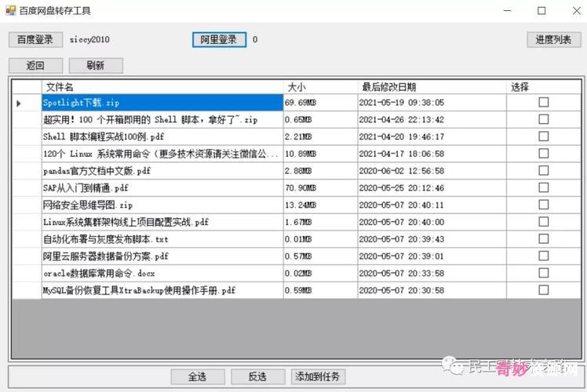The image size is (587, 392).
Task: Select the file 网络安全思维导图.zip
Action: click(x=162, y=205)
